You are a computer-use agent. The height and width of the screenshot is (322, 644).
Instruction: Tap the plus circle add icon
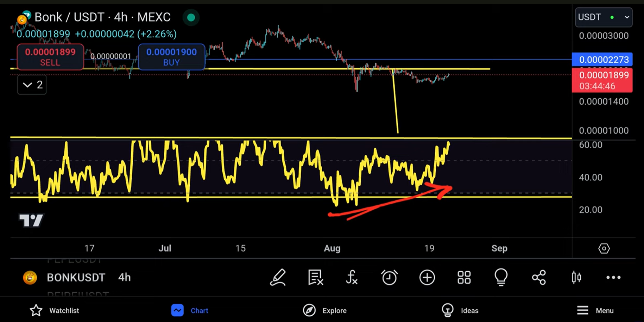tap(427, 277)
